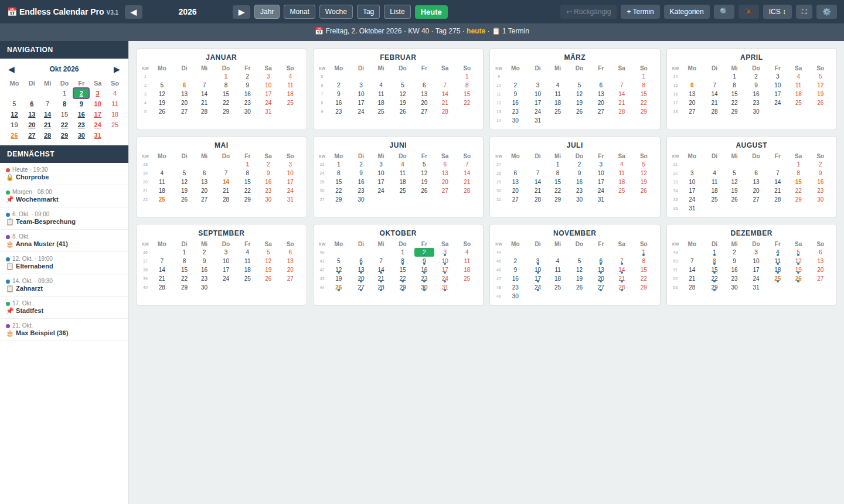Toggle the crossed-out bell notifications button
Screen dimensions: 844x504
748,12
